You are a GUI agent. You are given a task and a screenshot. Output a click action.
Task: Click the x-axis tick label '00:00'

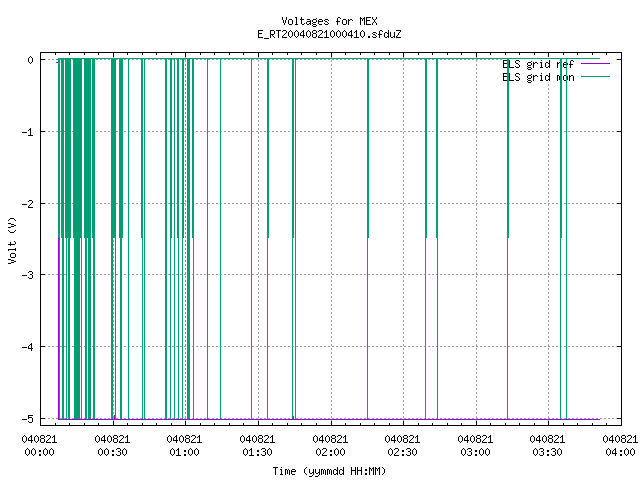coord(39,452)
